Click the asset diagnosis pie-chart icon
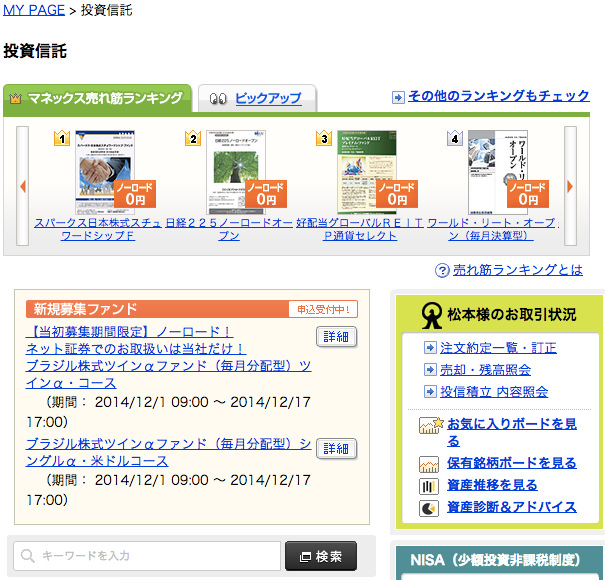 pos(429,508)
